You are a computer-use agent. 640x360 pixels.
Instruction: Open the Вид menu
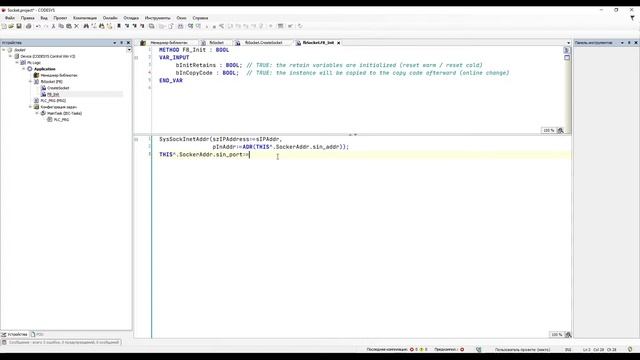pos(44,18)
